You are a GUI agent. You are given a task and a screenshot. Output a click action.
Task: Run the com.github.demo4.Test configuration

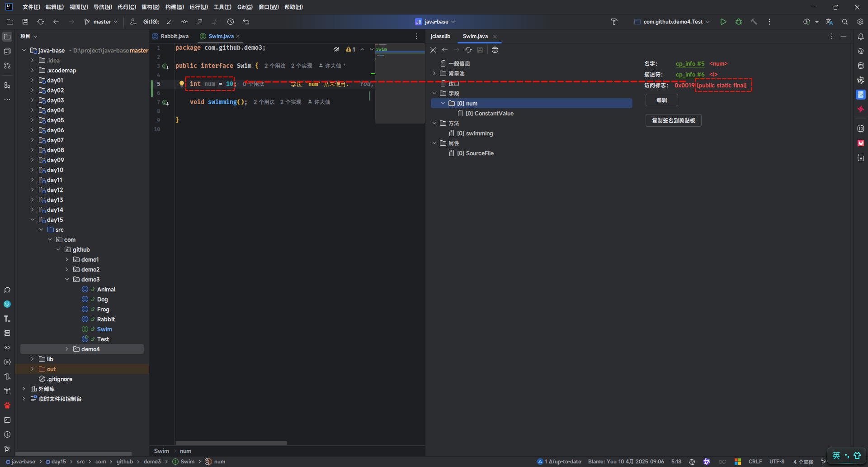(x=723, y=22)
